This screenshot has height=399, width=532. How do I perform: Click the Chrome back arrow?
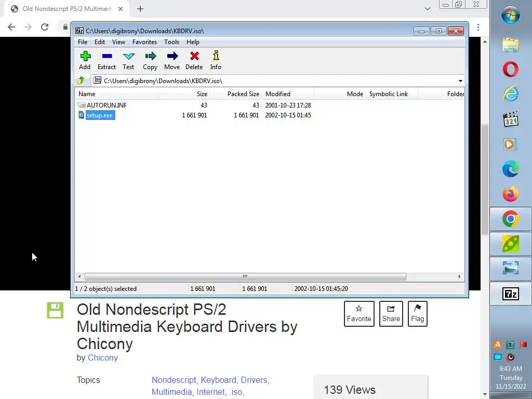click(11, 27)
